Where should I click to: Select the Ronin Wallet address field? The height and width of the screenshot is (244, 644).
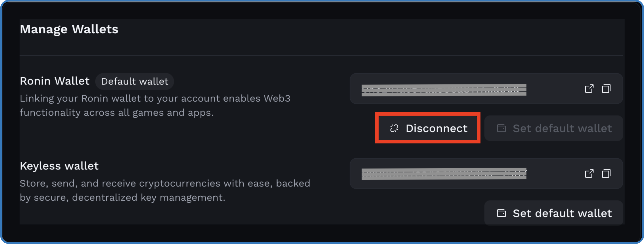tap(486, 89)
